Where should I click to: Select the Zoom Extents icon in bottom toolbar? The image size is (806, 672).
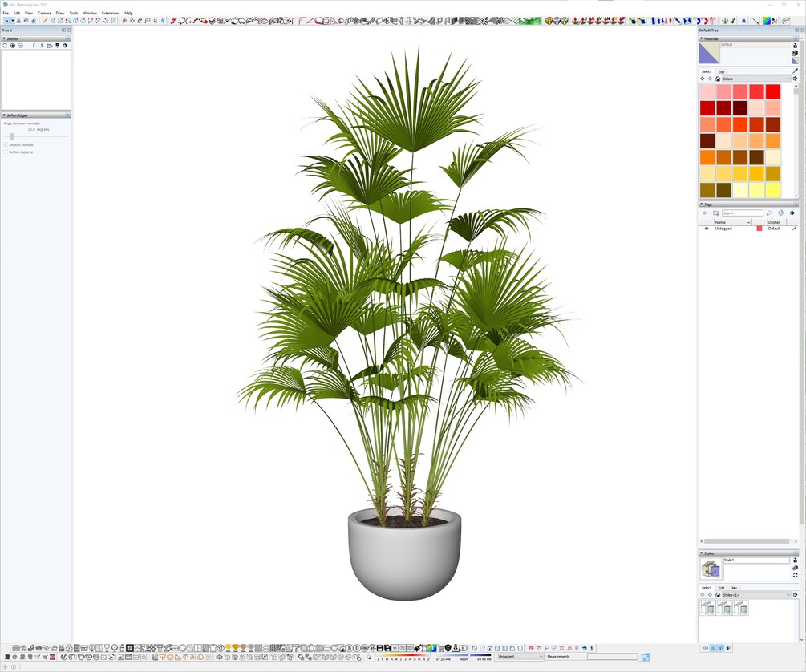click(561, 648)
